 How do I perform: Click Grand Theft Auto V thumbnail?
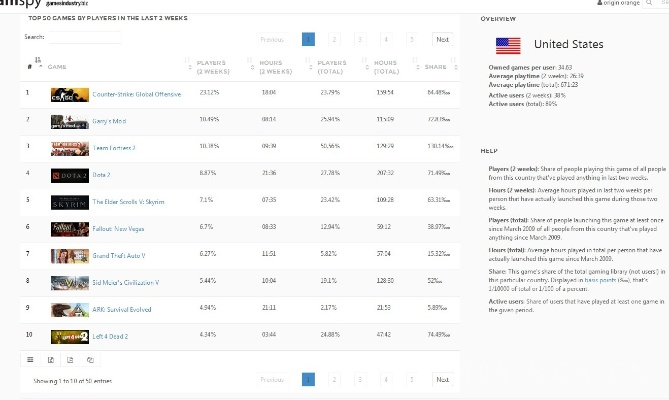point(70,256)
